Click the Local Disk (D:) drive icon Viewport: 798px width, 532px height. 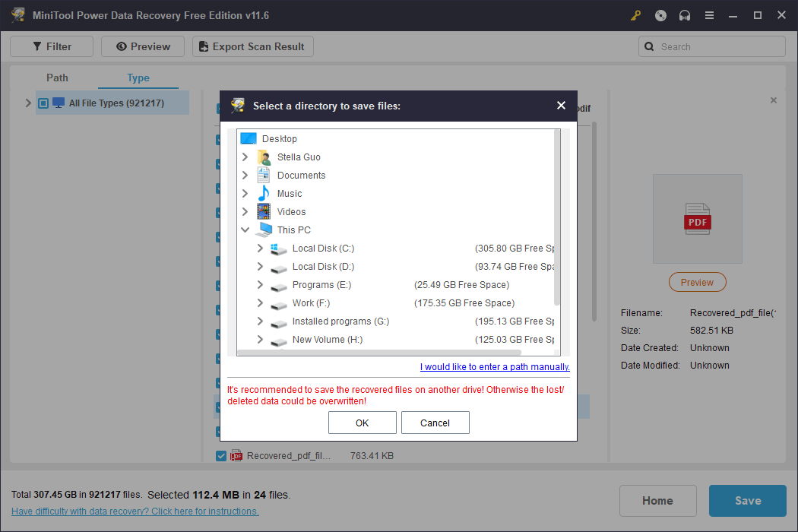click(278, 268)
